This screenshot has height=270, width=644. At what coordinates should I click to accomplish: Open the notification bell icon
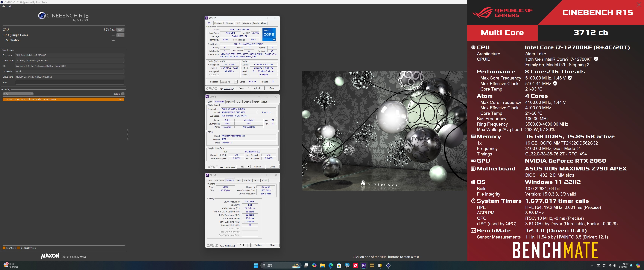[x=631, y=265]
